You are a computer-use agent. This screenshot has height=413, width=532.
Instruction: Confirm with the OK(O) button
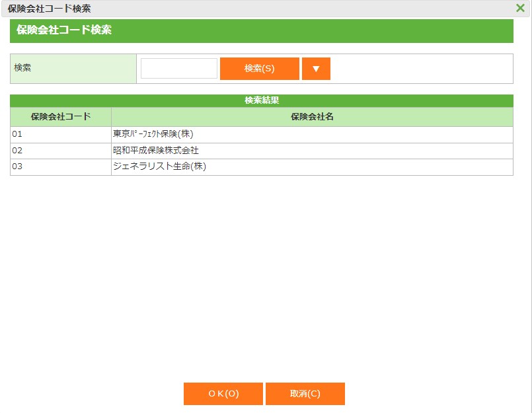[x=223, y=394]
